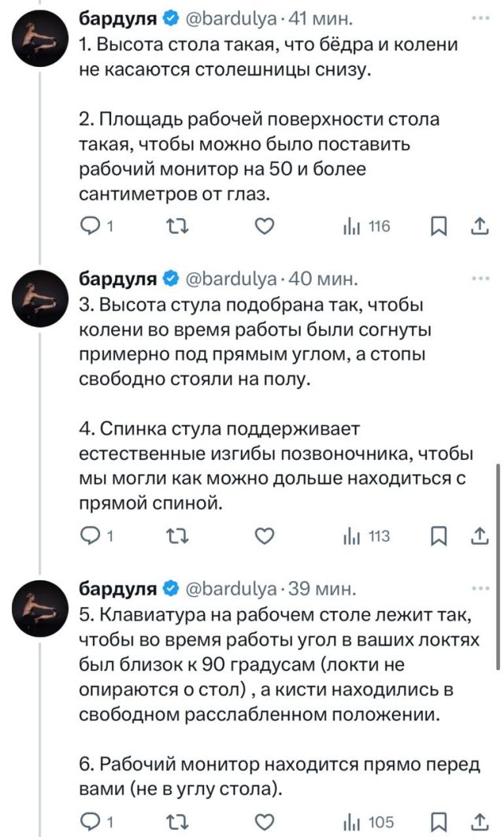Like the tweet about monitor placement
Image resolution: width=504 pixels, height=837 pixels.
(265, 822)
